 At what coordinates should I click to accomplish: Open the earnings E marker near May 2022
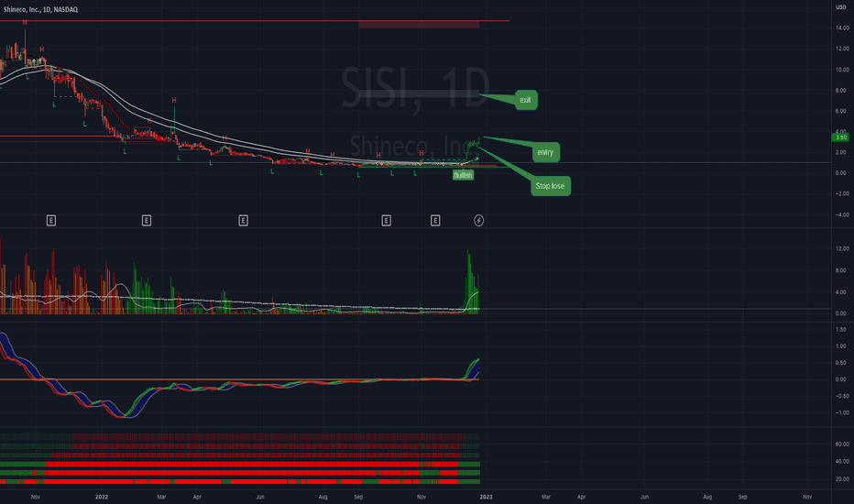coord(244,221)
